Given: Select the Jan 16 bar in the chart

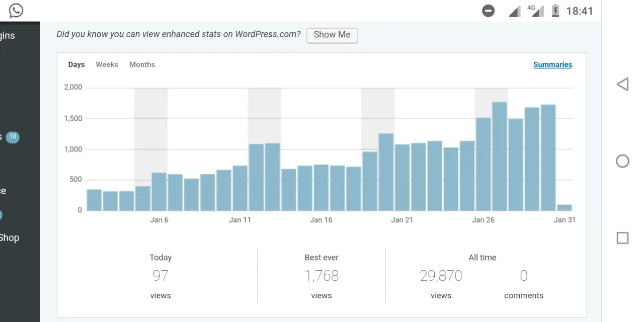Looking at the screenshot, I should coord(321,188).
